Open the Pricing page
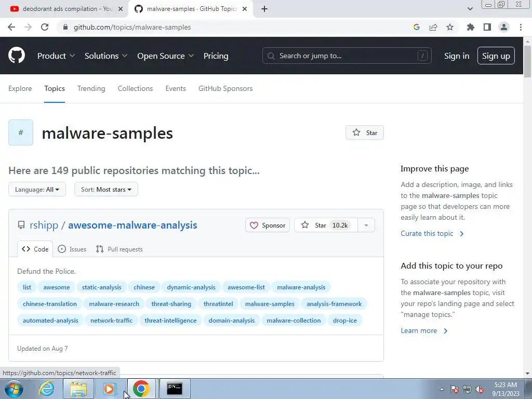The height and width of the screenshot is (399, 532). [216, 56]
